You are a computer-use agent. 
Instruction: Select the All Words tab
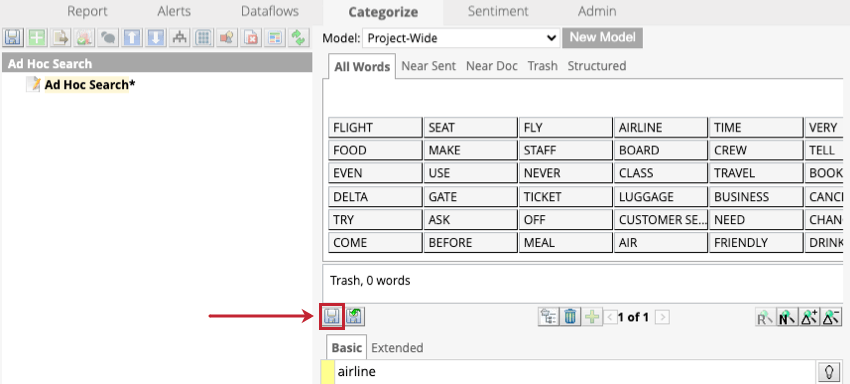tap(362, 66)
